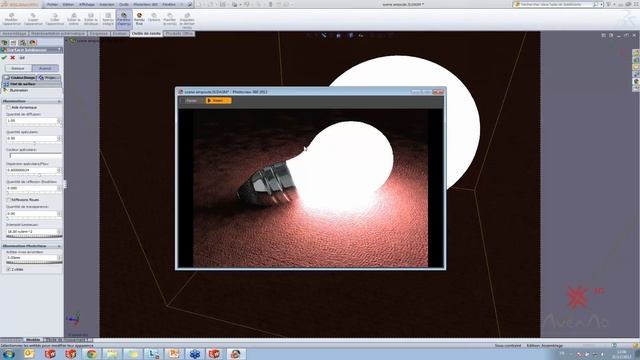Toggle the 2 côtés checkbox
This screenshot has height=360, width=640.
point(8,269)
